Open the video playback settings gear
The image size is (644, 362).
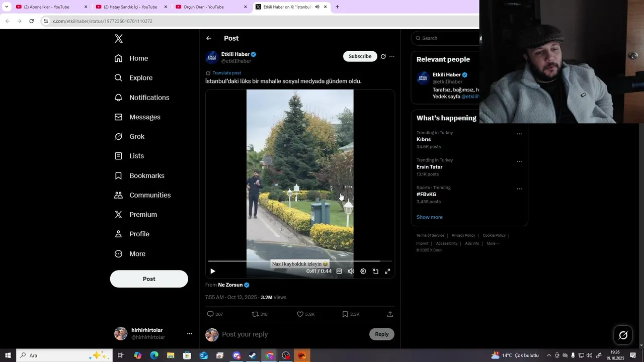coord(363,271)
